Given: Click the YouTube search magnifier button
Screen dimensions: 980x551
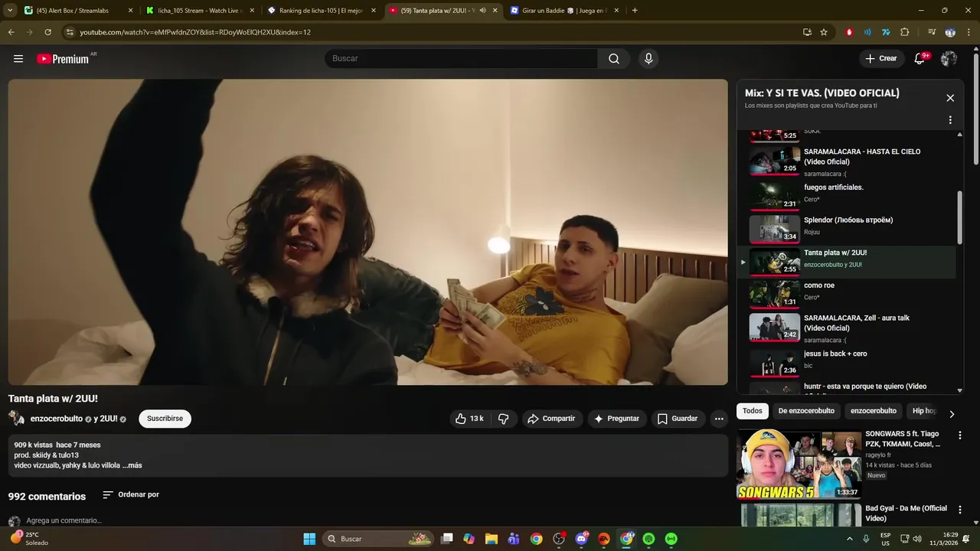Looking at the screenshot, I should tap(614, 59).
